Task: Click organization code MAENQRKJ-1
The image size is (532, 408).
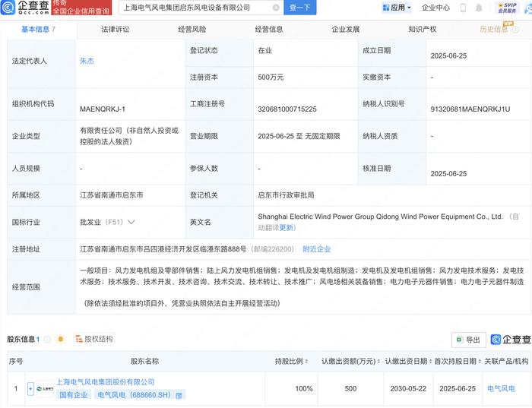Action: [x=103, y=109]
